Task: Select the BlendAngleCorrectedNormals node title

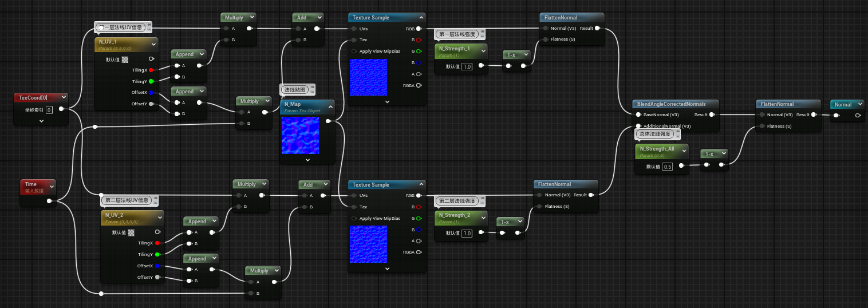Action: click(x=671, y=104)
